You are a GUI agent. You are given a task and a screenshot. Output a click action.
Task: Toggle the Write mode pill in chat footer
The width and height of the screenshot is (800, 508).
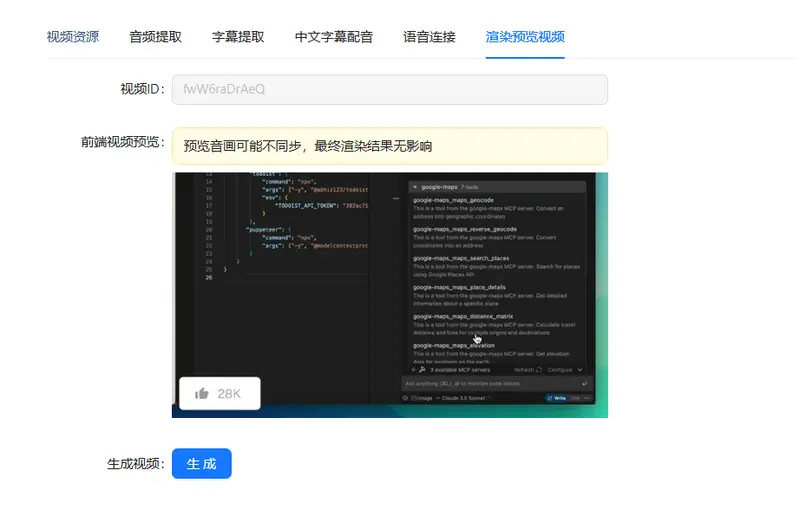[x=558, y=398]
